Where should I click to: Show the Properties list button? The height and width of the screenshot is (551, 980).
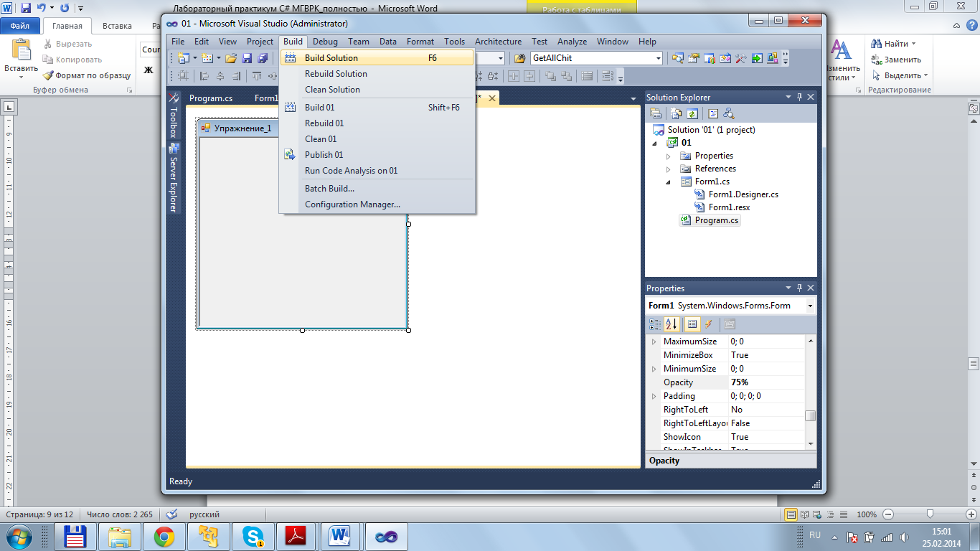coord(692,324)
